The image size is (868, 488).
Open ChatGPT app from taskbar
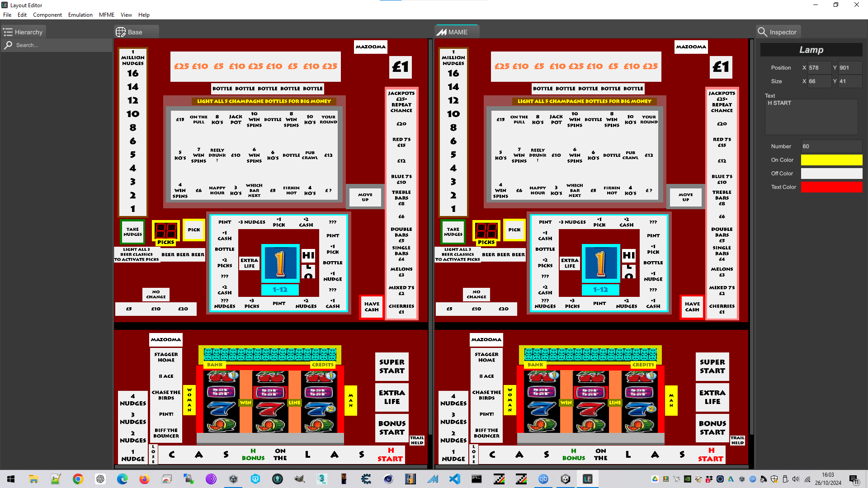pyautogui.click(x=100, y=479)
